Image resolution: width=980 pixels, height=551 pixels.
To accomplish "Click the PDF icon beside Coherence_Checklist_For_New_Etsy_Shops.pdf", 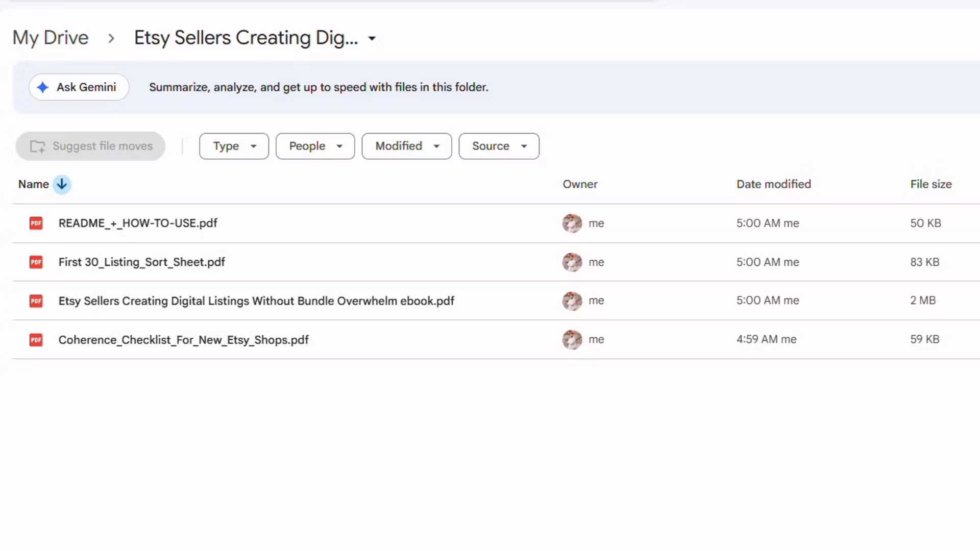I will coord(36,340).
